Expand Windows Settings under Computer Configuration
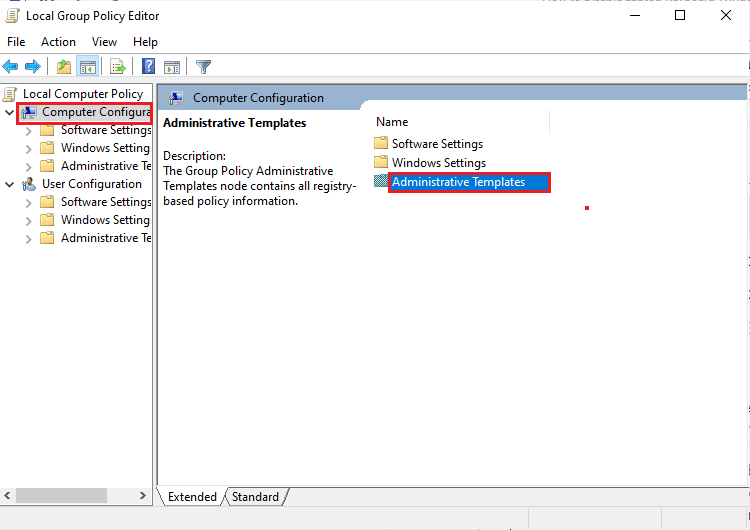Viewport: 750px width, 530px height. pos(29,149)
